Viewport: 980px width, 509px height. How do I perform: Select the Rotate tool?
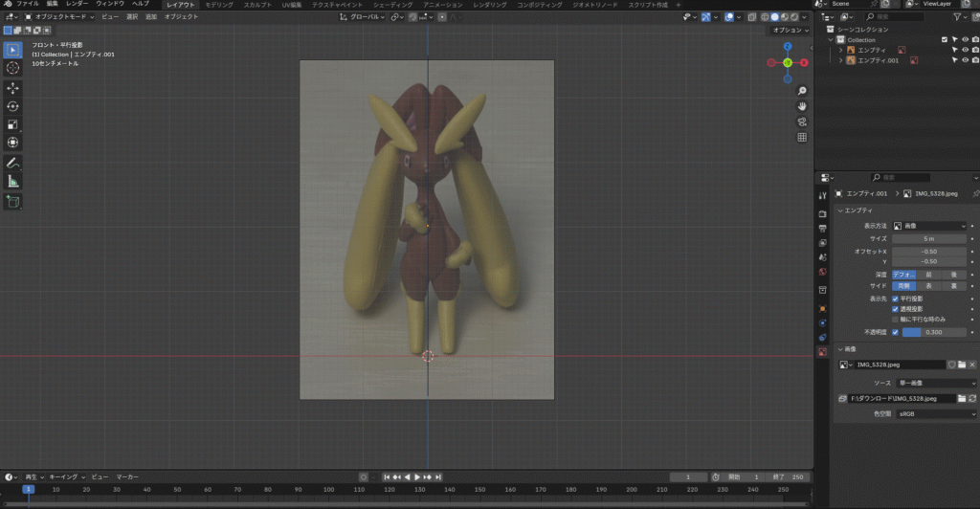pos(12,107)
